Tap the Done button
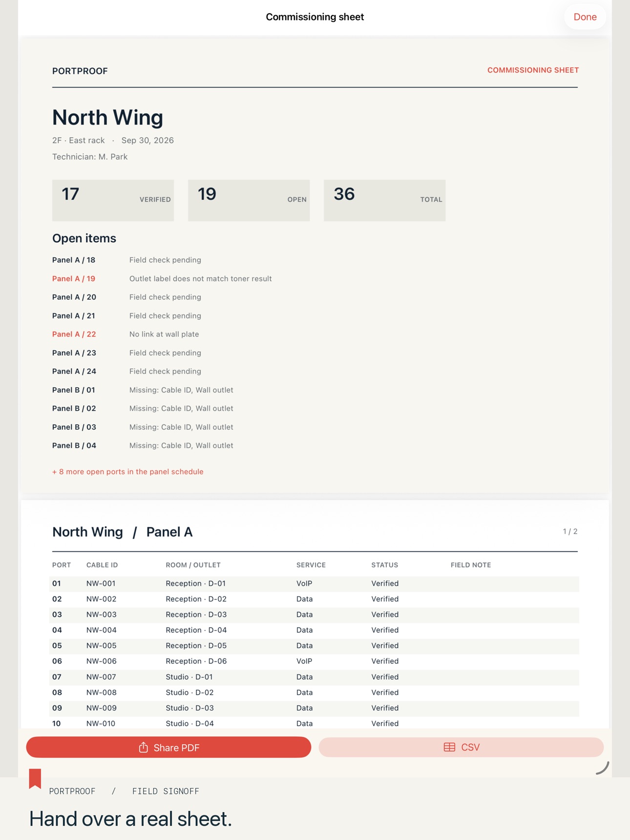Image resolution: width=630 pixels, height=840 pixels. click(x=585, y=17)
